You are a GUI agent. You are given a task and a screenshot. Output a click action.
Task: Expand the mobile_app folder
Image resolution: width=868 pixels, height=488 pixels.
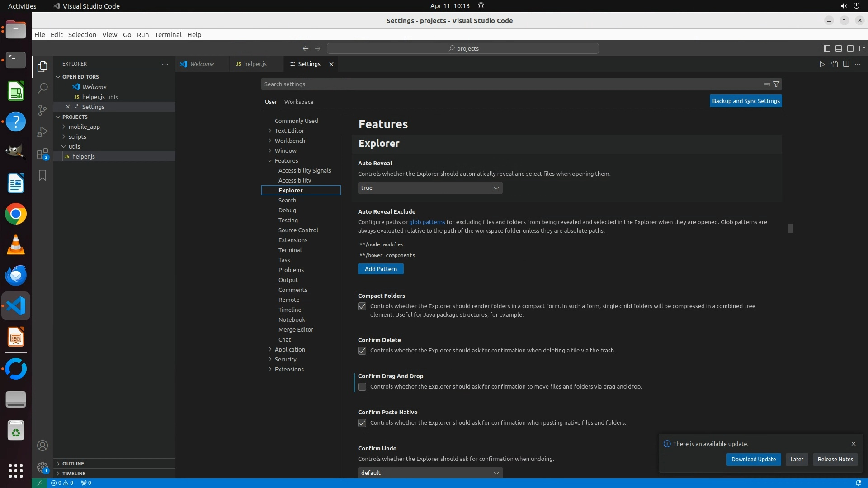pyautogui.click(x=84, y=127)
